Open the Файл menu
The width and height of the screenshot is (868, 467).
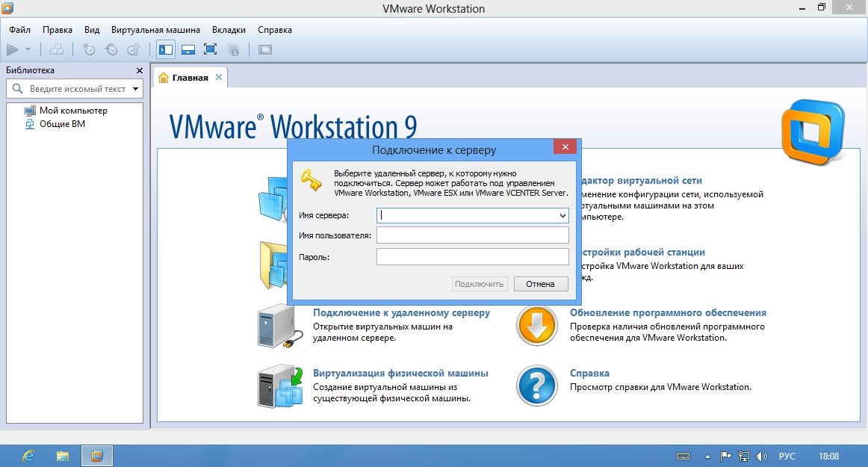point(20,30)
